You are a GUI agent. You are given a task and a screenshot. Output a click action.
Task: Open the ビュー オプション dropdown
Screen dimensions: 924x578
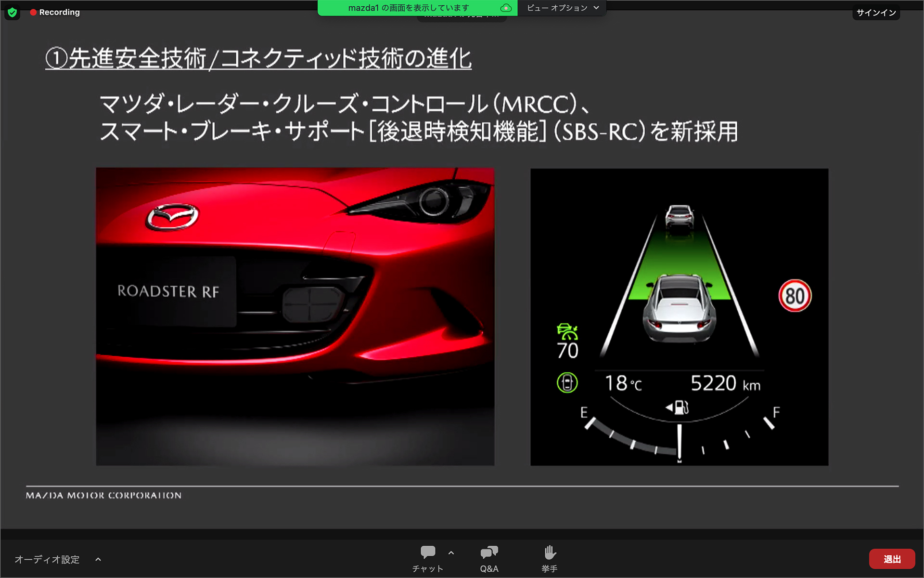[x=562, y=8]
